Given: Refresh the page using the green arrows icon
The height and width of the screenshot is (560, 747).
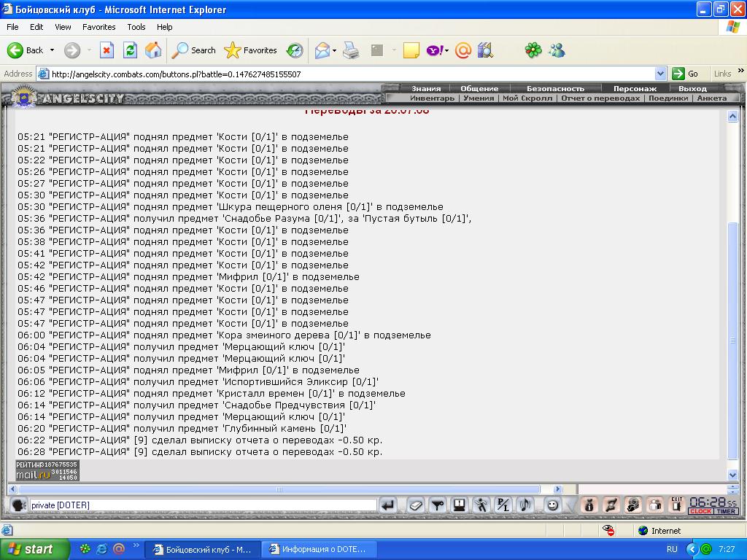Looking at the screenshot, I should pos(130,50).
